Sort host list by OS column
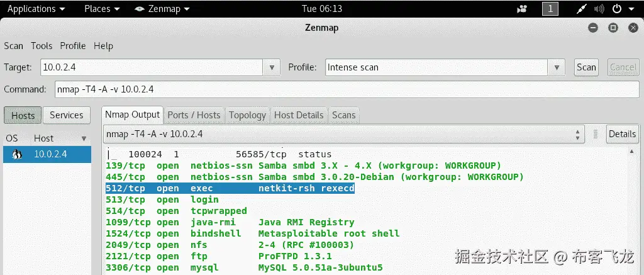Viewport: 644px width, 275px height. coord(12,138)
